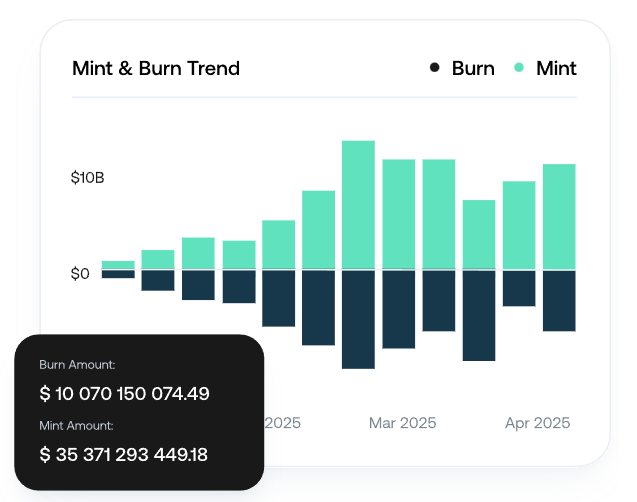
Task: Click the burn amount value in tooltip
Action: tap(125, 393)
